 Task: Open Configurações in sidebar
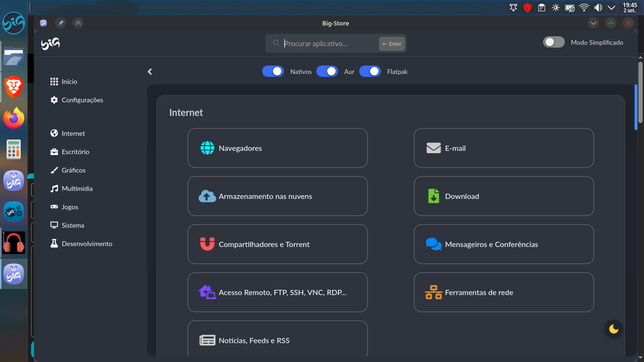(76, 100)
